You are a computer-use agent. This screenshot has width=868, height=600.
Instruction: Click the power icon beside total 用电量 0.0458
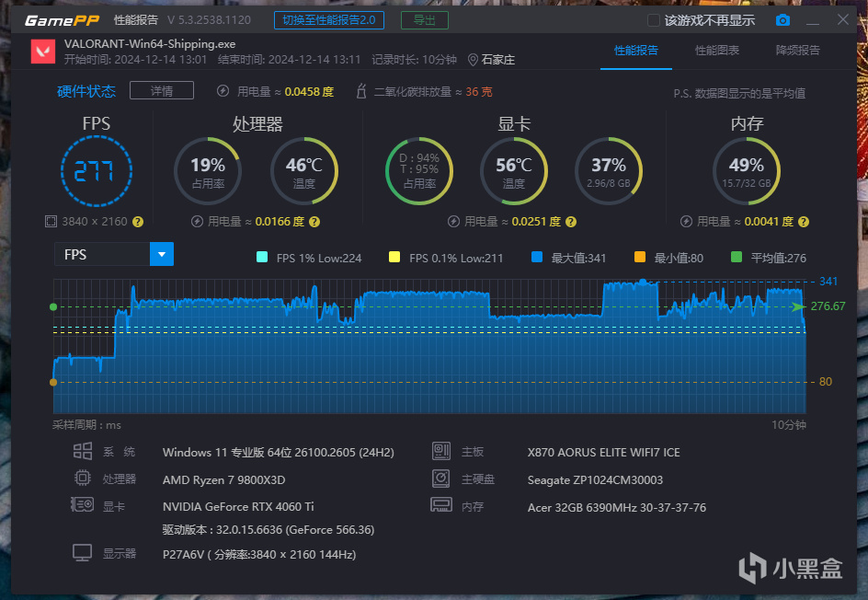[x=223, y=91]
